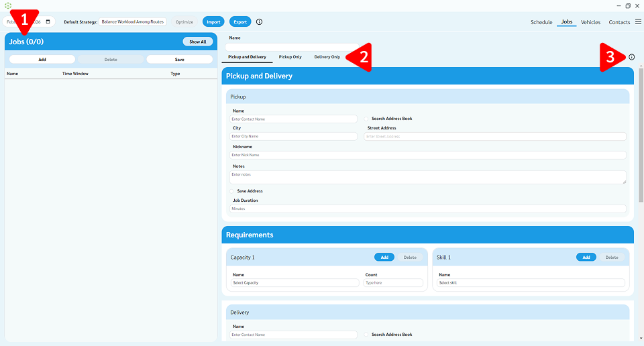The width and height of the screenshot is (644, 346).
Task: Open the Default Strategy dropdown
Action: tap(133, 21)
